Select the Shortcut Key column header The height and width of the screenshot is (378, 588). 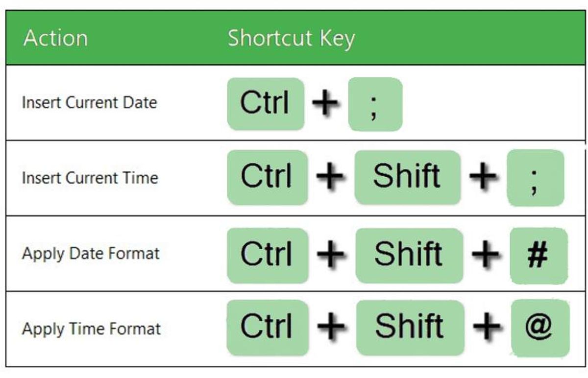(x=291, y=39)
